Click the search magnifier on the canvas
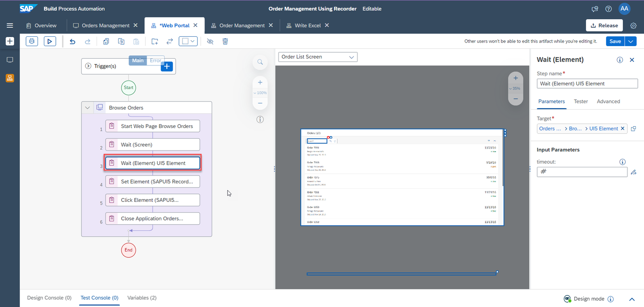Viewport: 644px width, 307px height. point(260,62)
